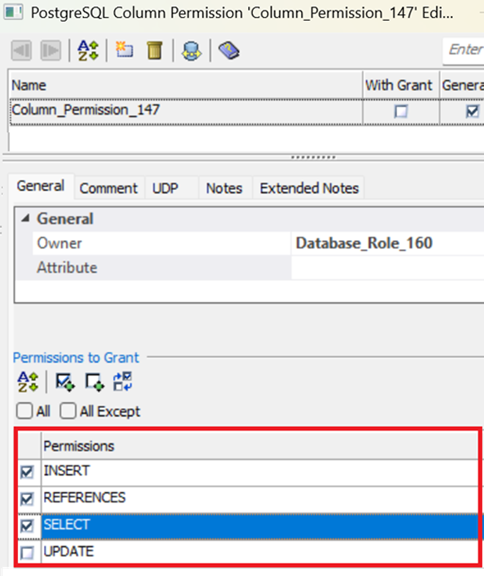Collapse the General property group

point(25,219)
